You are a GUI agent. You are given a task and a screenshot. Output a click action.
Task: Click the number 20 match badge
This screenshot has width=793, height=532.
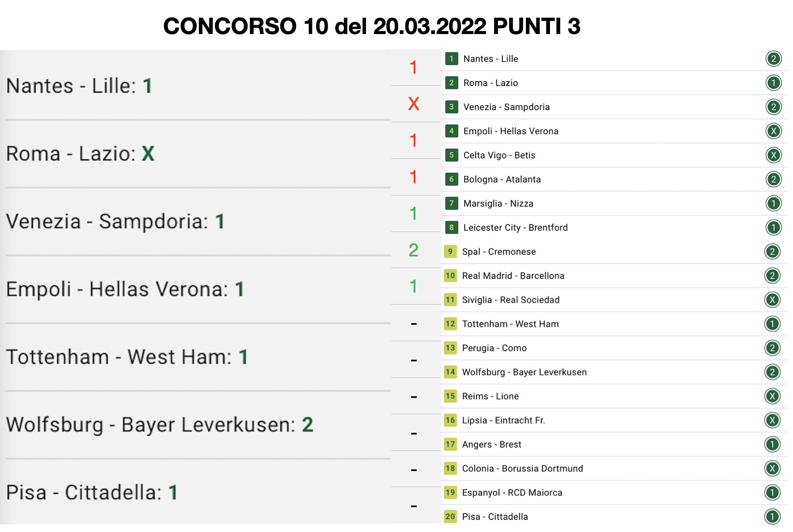tap(450, 516)
